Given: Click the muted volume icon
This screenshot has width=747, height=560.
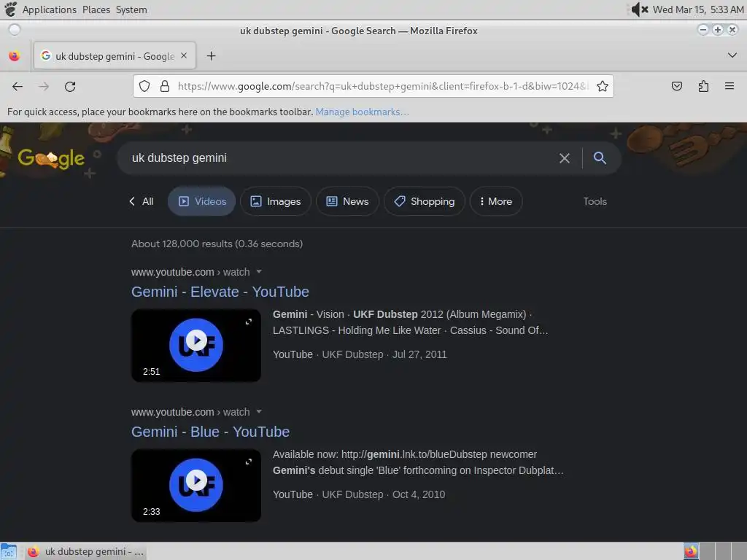Looking at the screenshot, I should click(x=639, y=9).
